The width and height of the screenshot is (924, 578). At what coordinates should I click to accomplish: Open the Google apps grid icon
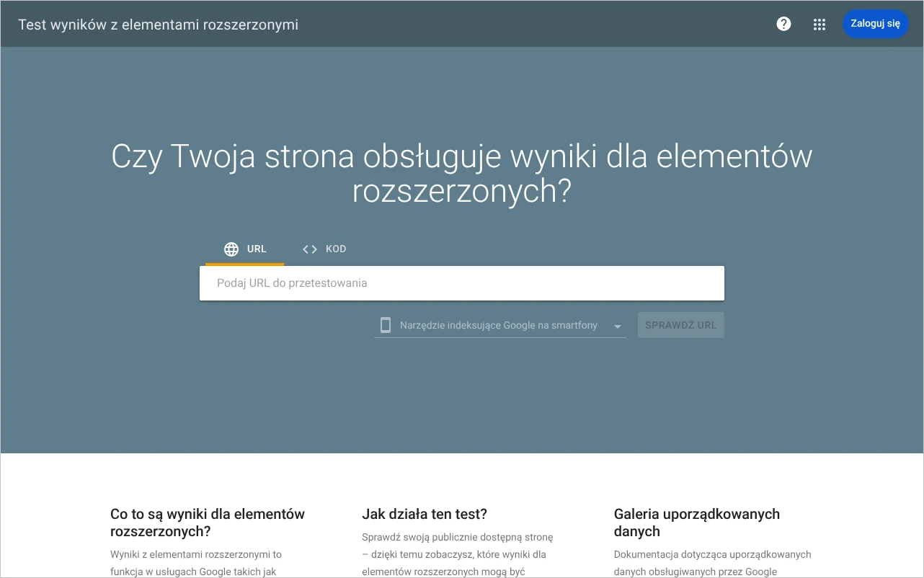tap(819, 24)
